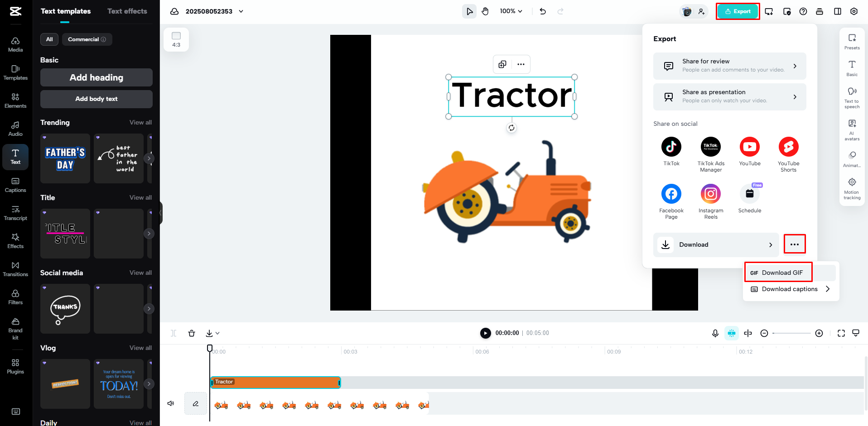This screenshot has height=426, width=868.
Task: Switch to the Text effects tab
Action: pyautogui.click(x=127, y=11)
